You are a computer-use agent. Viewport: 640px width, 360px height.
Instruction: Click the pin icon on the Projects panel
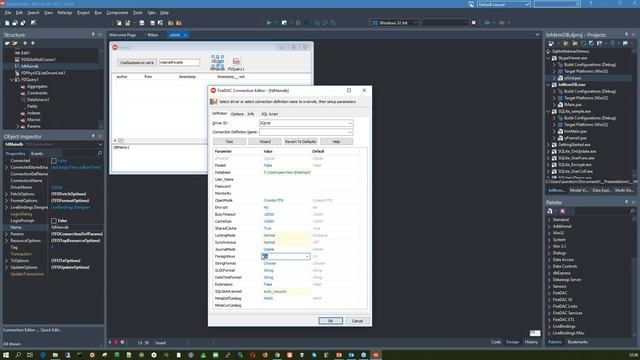pyautogui.click(x=626, y=35)
